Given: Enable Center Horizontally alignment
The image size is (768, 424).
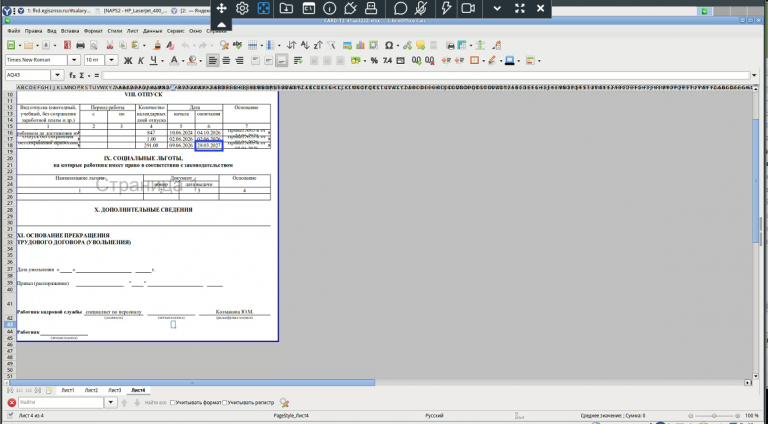Looking at the screenshot, I should [x=226, y=61].
